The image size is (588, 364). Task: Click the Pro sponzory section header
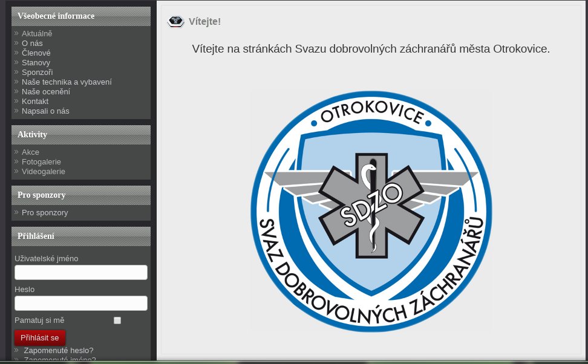81,195
